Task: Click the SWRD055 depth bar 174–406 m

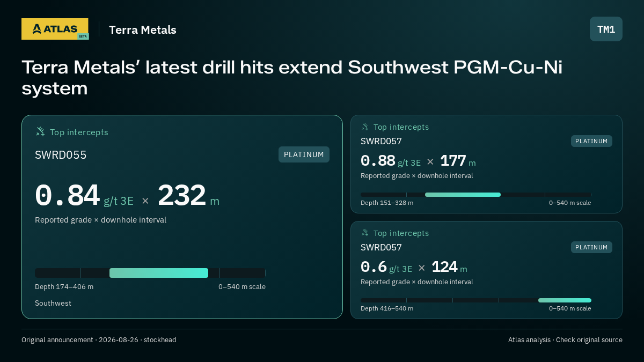Action: tap(159, 273)
